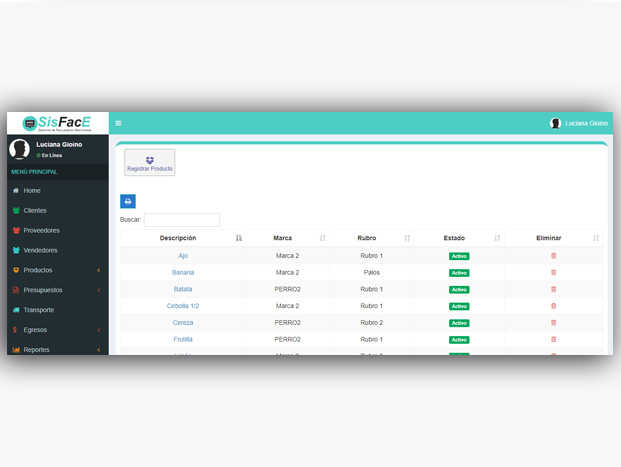Screen dimensions: 621x467
Task: Sort by Eliminar column sort icon
Action: 596,238
